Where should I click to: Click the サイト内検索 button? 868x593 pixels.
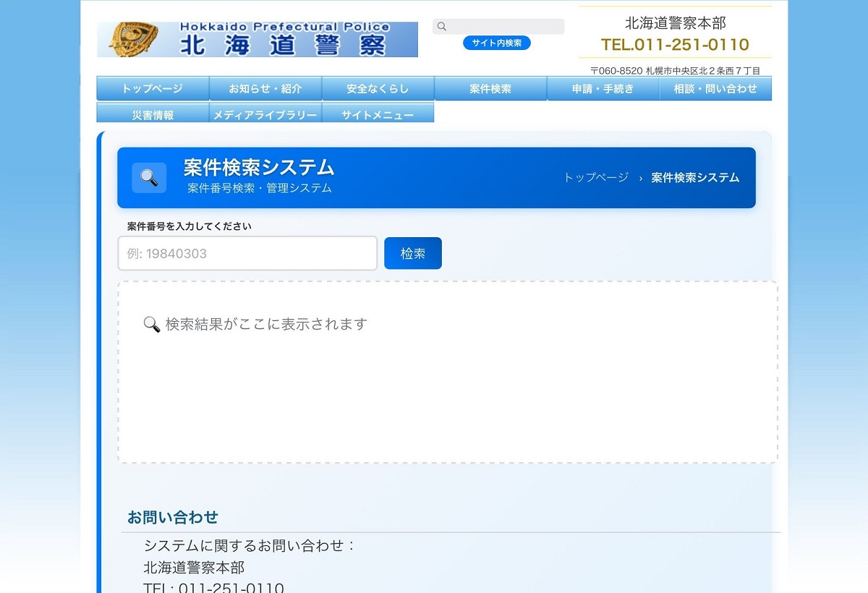(498, 43)
